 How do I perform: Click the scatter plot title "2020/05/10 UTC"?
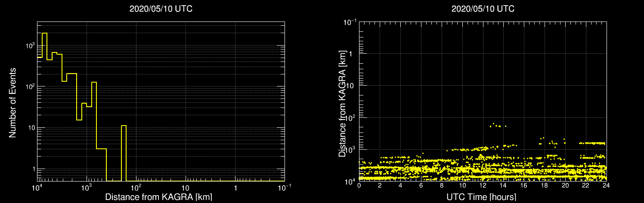coord(483,9)
